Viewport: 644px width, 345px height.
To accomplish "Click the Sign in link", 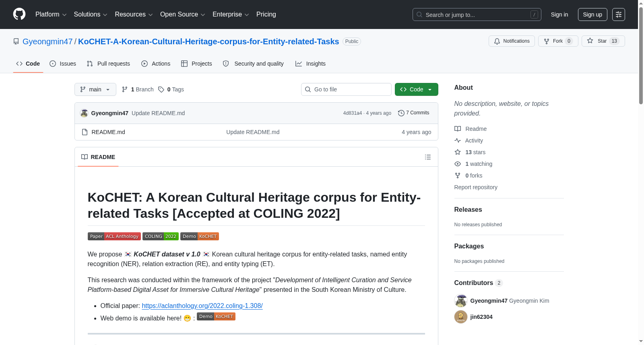I will point(559,14).
